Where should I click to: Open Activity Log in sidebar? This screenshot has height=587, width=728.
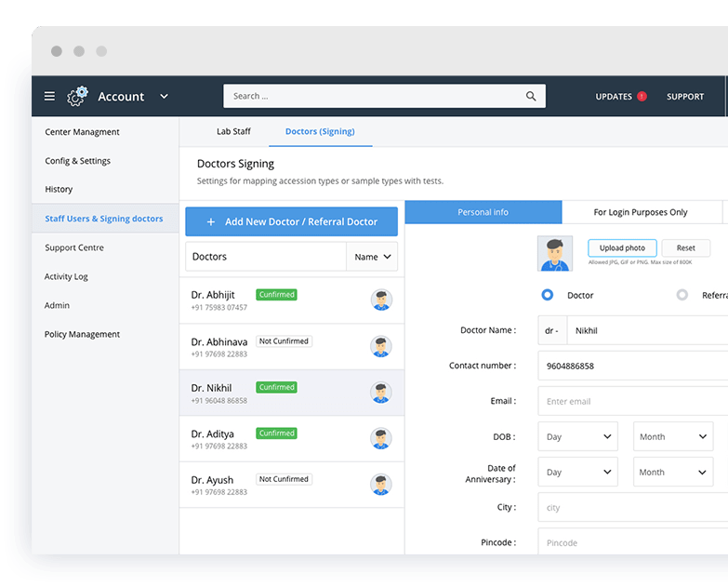[66, 276]
